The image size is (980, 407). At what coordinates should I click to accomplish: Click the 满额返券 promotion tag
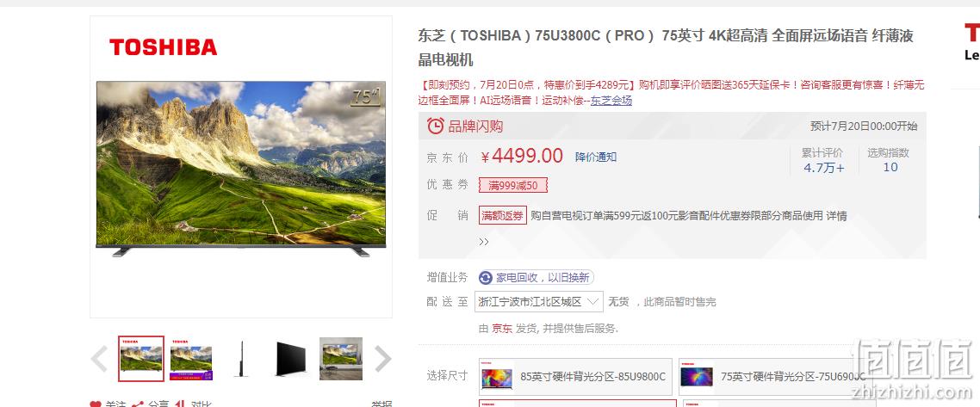pyautogui.click(x=503, y=215)
